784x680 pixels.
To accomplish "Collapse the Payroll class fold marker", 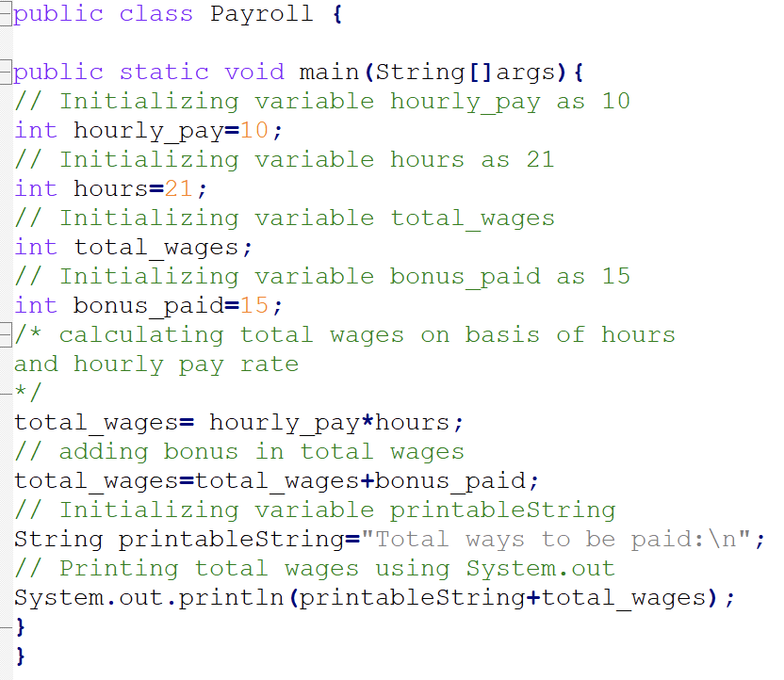I will click(5, 13).
